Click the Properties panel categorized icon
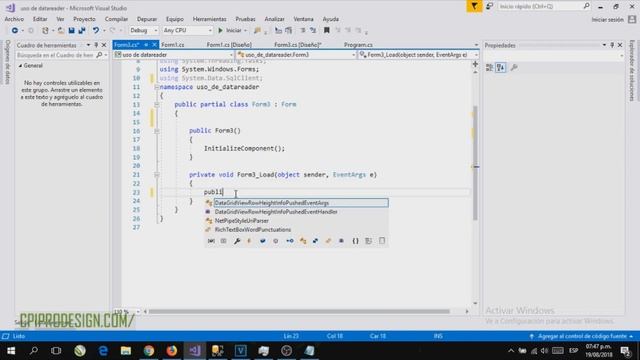The width and height of the screenshot is (640, 360). coord(489,68)
